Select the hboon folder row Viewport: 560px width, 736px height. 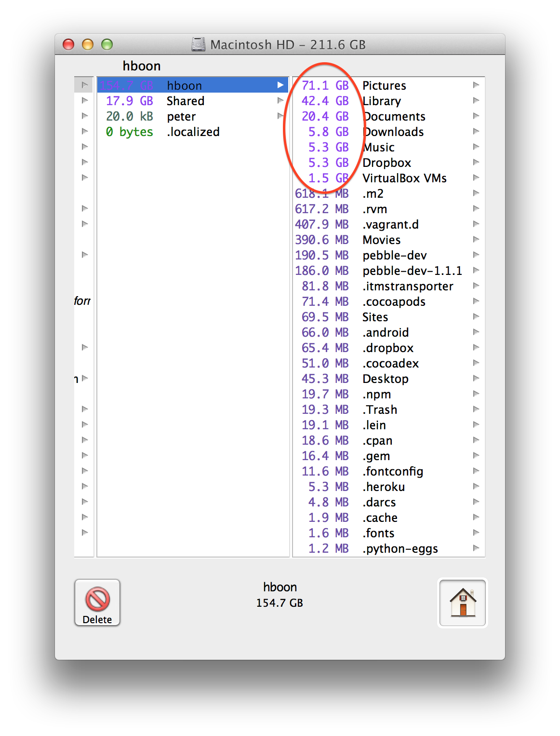click(x=193, y=85)
